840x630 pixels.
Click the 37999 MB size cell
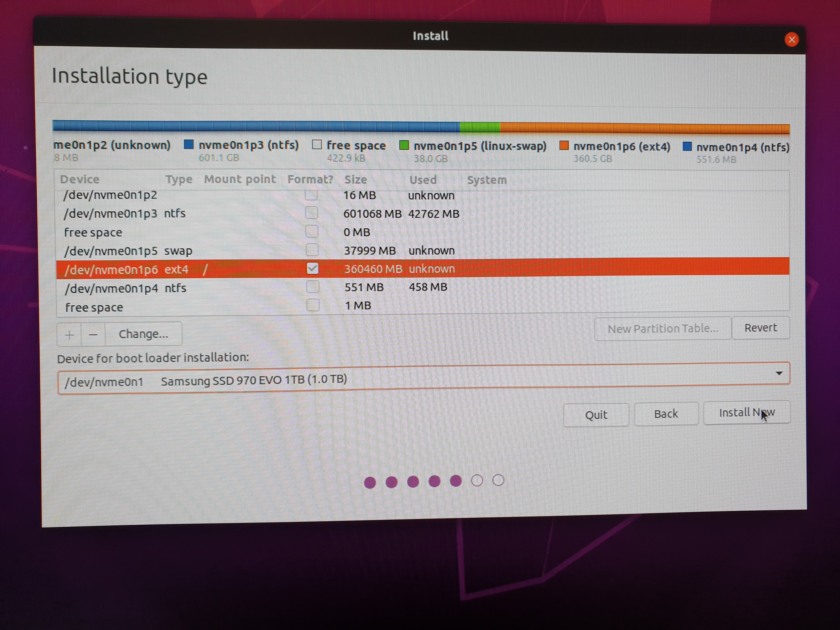pos(370,251)
